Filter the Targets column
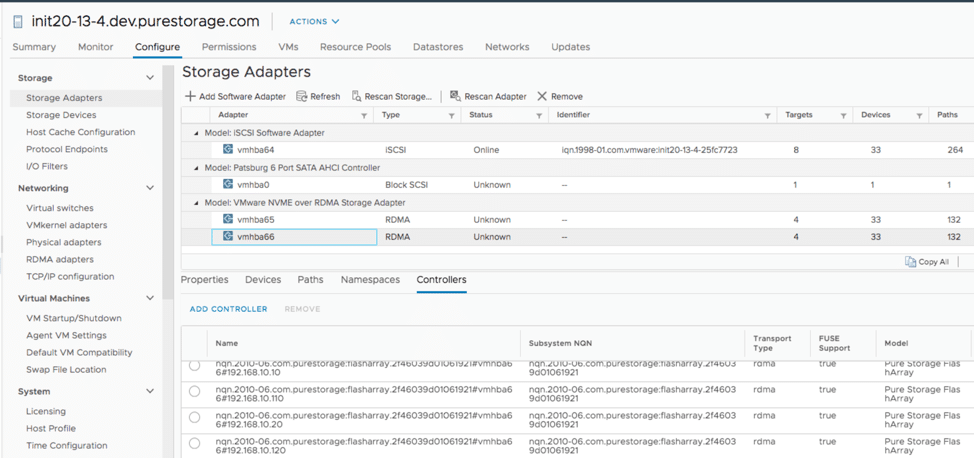Image resolution: width=974 pixels, height=458 pixels. pyautogui.click(x=844, y=116)
